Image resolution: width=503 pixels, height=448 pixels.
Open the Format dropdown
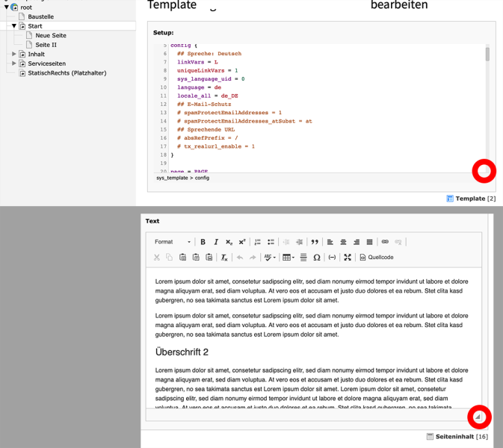tap(173, 242)
